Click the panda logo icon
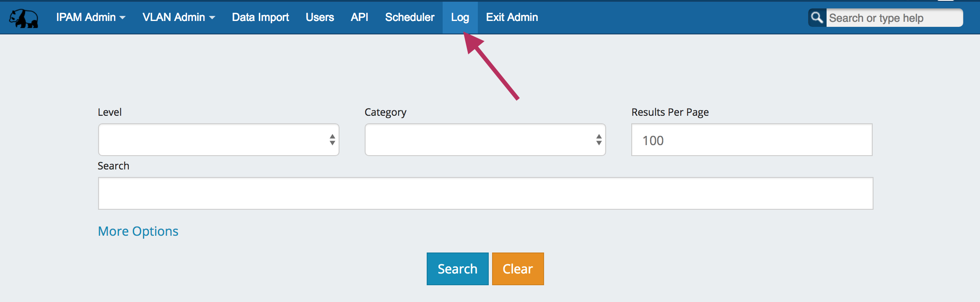The image size is (980, 302). [24, 18]
